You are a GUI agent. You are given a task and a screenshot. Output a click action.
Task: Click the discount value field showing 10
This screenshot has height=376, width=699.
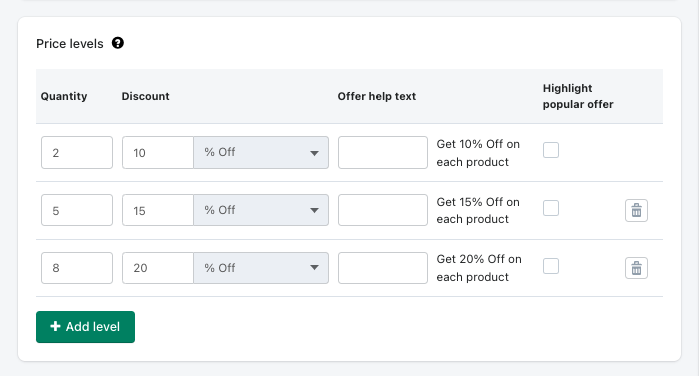coord(158,153)
